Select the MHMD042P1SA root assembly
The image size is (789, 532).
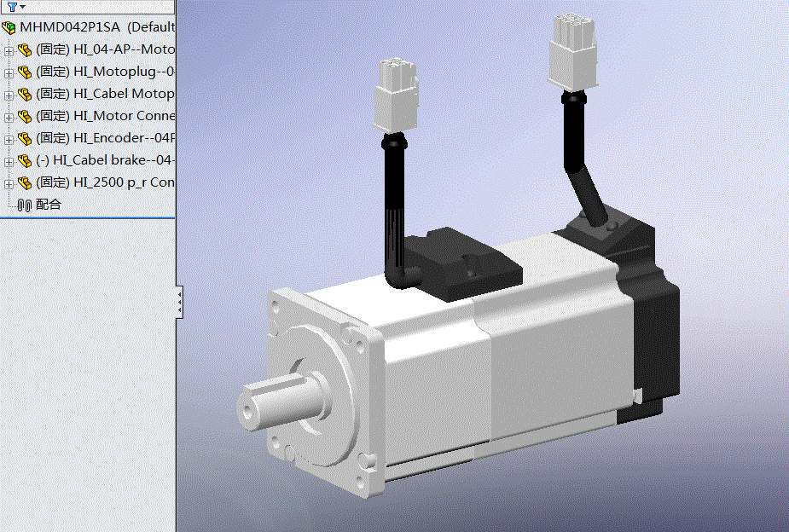tap(97, 27)
